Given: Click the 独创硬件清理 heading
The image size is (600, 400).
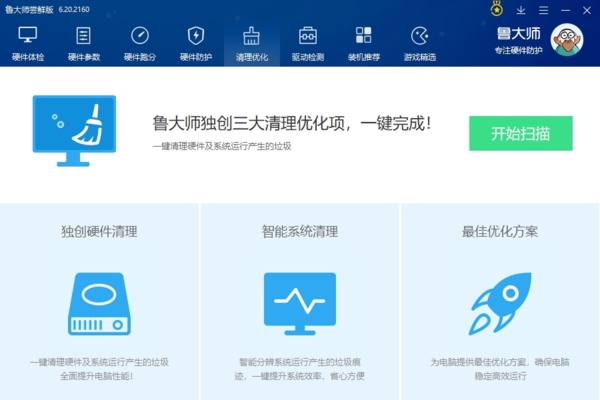Looking at the screenshot, I should tap(99, 232).
